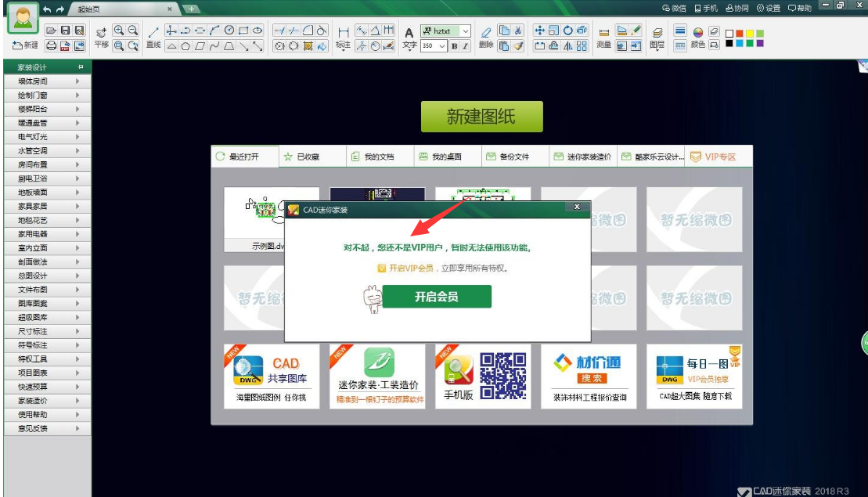This screenshot has height=497, width=868.
Task: Expand the 快速预算 sidebar category
Action: pos(47,387)
